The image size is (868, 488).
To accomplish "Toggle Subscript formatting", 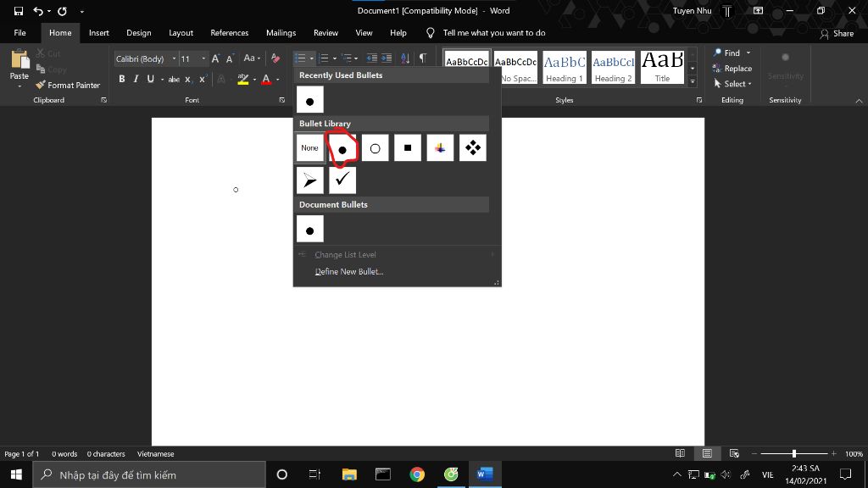I will pos(188,80).
